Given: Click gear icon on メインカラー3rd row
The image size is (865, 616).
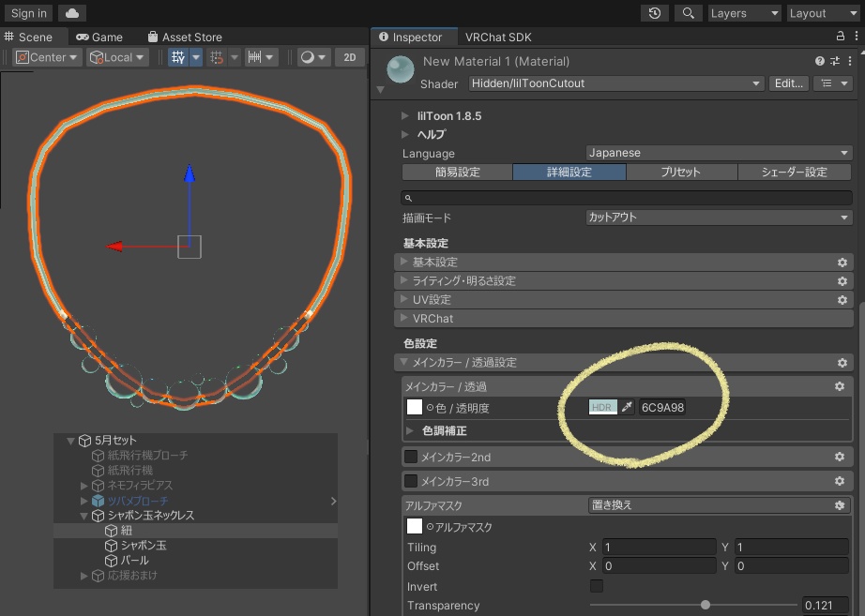Looking at the screenshot, I should tap(839, 481).
